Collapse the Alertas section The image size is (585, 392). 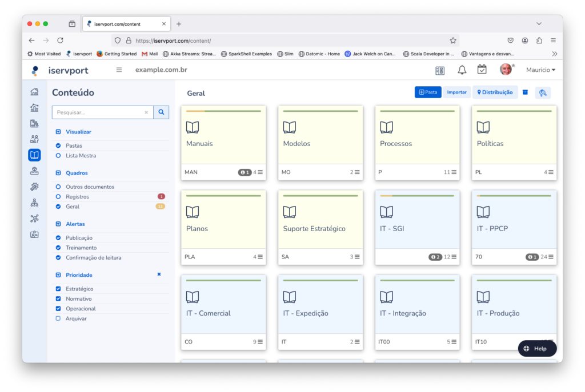[x=58, y=224]
